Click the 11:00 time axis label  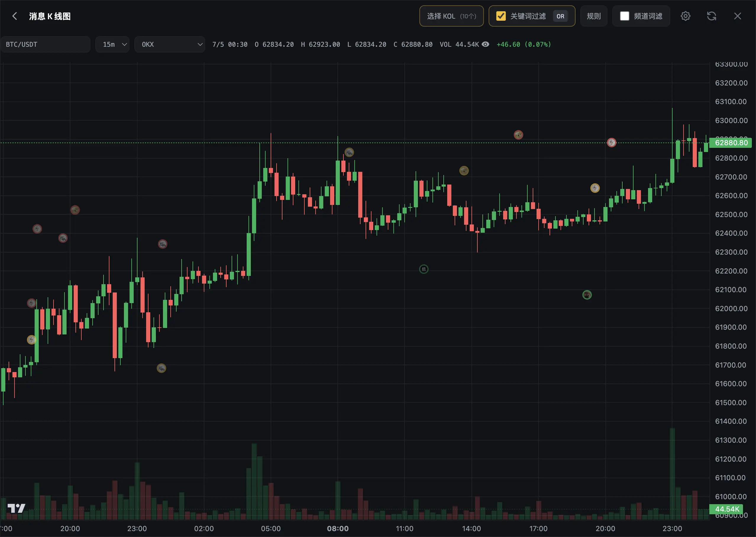(404, 528)
